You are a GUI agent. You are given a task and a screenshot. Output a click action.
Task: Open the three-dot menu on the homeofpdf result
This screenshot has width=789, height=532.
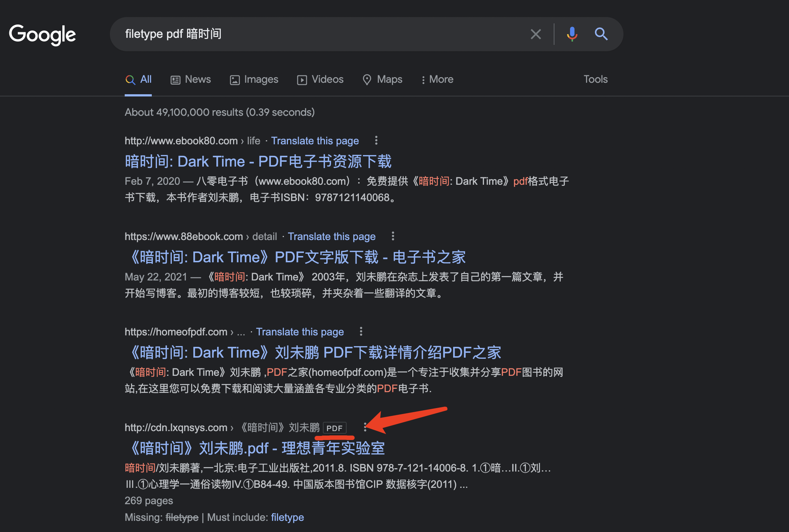[361, 332]
